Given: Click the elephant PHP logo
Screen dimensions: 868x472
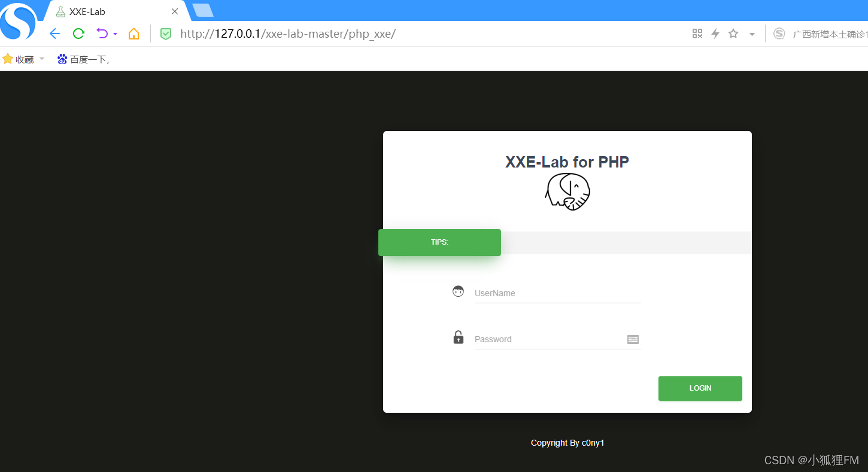Looking at the screenshot, I should [x=567, y=191].
